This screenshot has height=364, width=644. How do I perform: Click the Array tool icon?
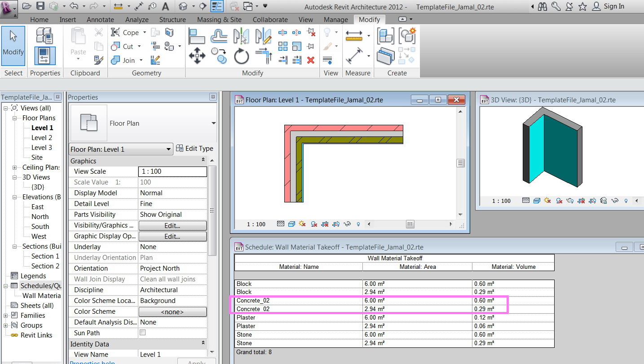[x=283, y=46]
